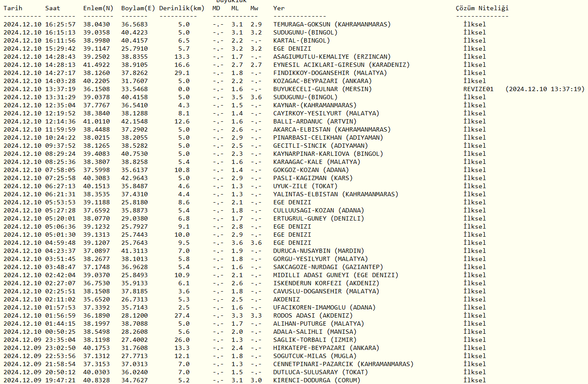Image resolution: width=588 pixels, height=384 pixels.
Task: Click 'AKARCA-ELBISTAN (KAHRAMANMARAS)' entry
Action: pyautogui.click(x=332, y=129)
